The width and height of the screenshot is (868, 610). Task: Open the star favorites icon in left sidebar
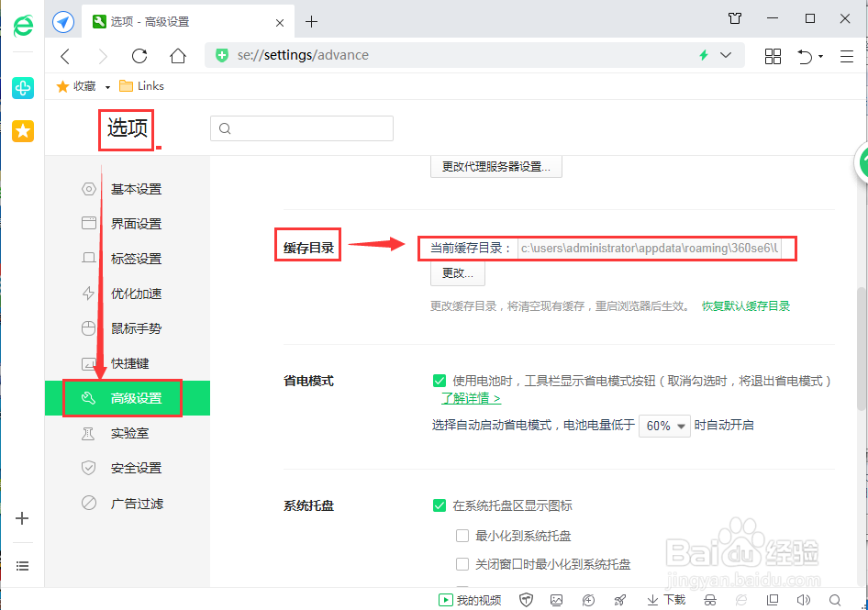(22, 131)
